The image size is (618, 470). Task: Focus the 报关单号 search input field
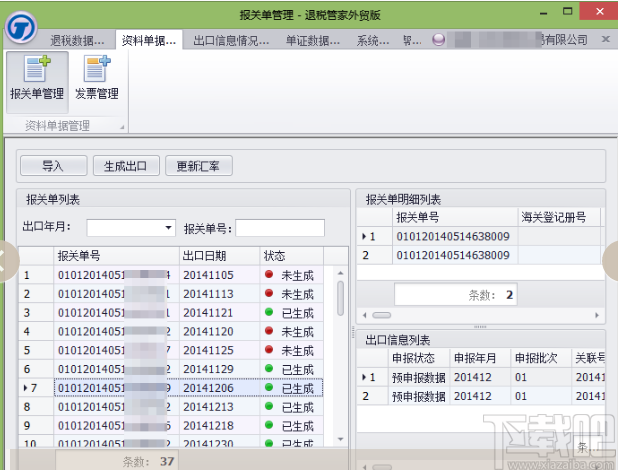point(280,228)
